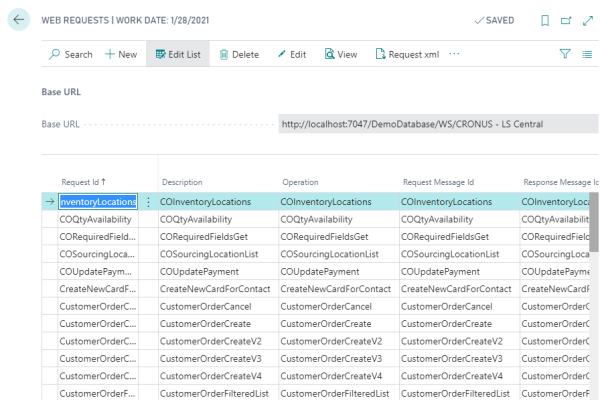
Task: Click Search in the action bar
Action: pyautogui.click(x=70, y=54)
